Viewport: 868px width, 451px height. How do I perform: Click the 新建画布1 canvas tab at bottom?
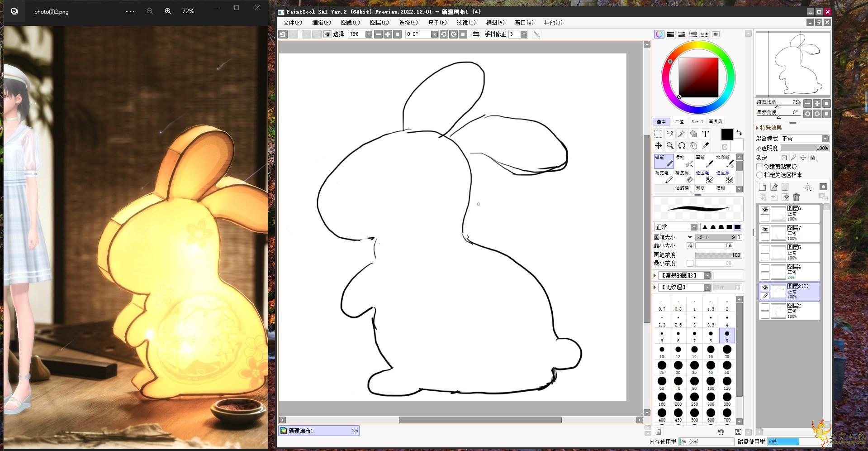coord(319,431)
